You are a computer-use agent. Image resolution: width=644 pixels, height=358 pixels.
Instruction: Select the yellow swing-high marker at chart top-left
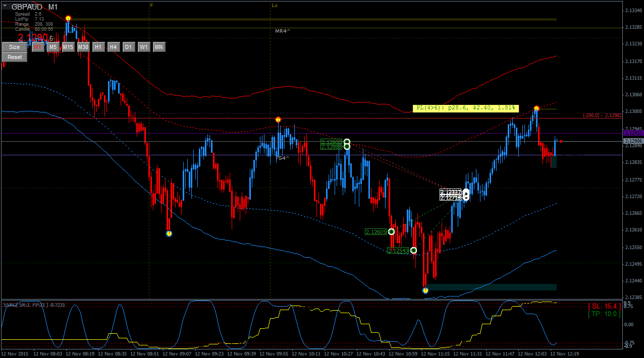pos(68,19)
